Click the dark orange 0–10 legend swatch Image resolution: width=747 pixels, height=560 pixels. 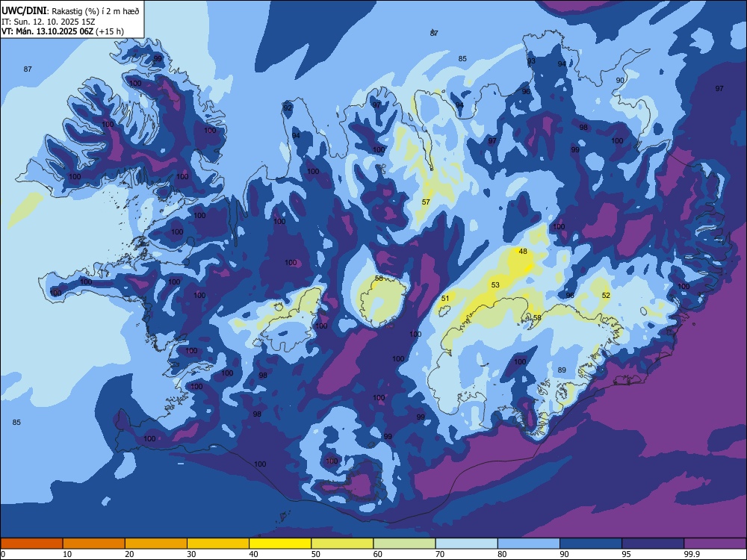pos(31,544)
